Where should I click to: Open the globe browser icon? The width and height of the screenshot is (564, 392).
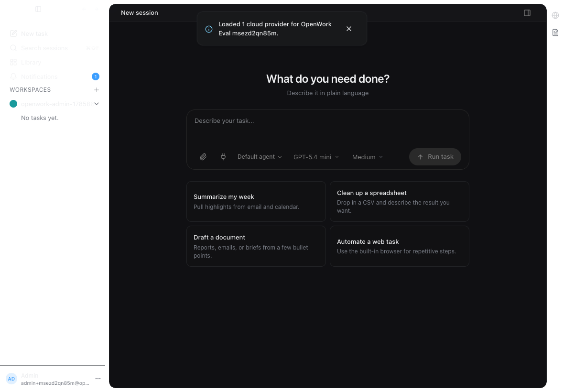[x=555, y=15]
